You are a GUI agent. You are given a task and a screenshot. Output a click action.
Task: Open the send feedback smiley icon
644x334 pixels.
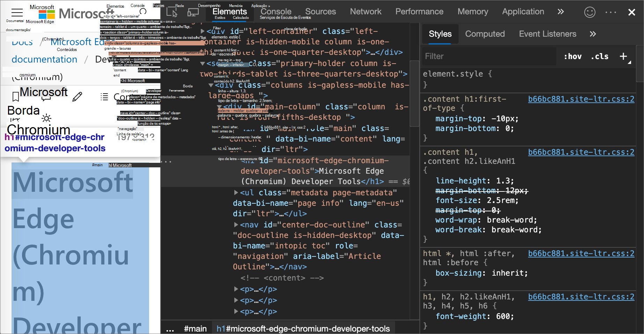590,12
